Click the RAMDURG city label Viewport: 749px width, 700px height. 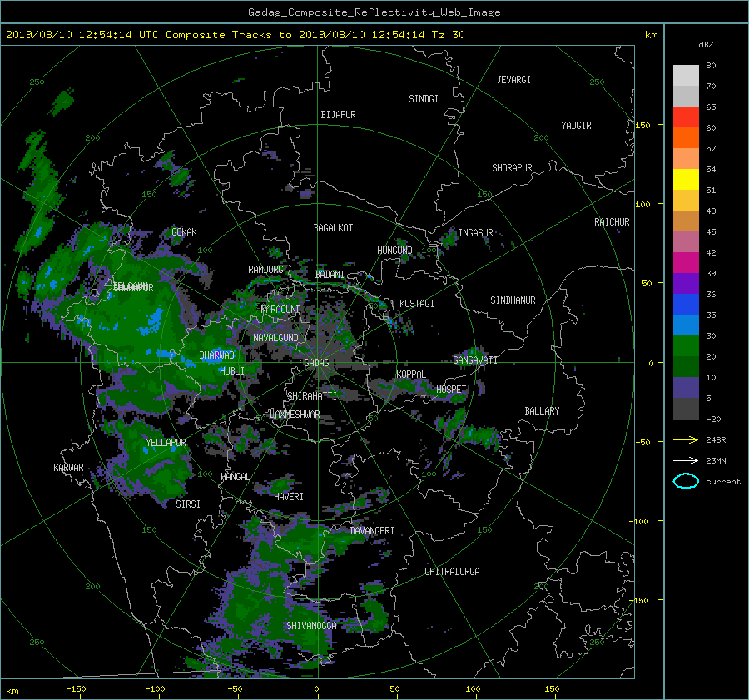point(265,270)
